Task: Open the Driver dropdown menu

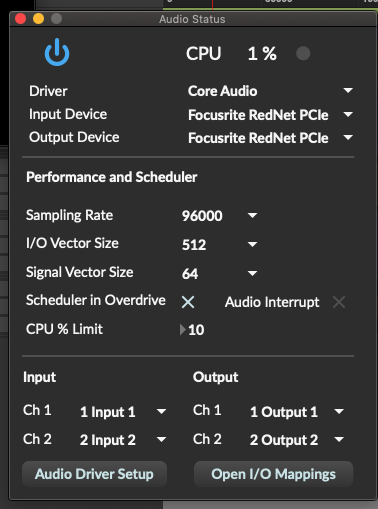Action: [348, 90]
